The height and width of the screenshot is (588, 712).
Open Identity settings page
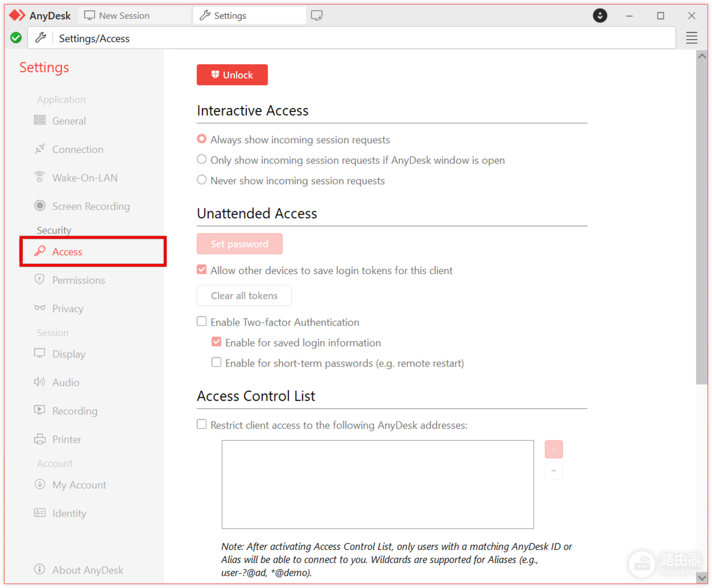pyautogui.click(x=69, y=513)
